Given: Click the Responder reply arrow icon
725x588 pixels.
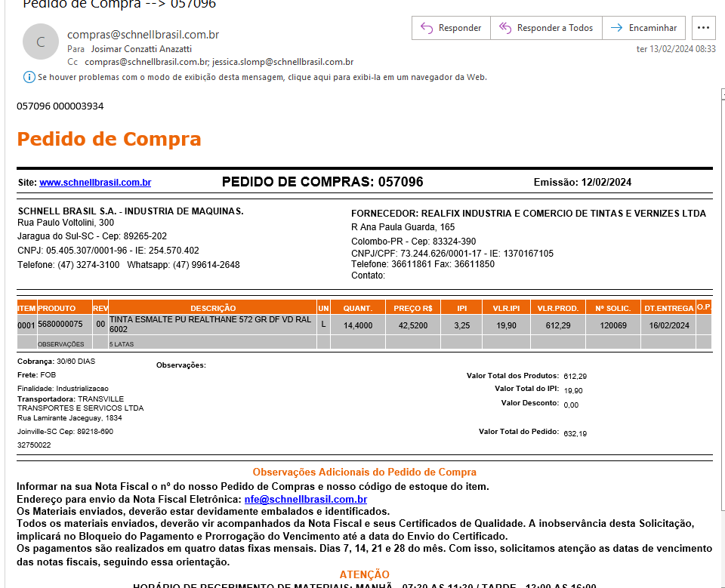Looking at the screenshot, I should coord(427,28).
